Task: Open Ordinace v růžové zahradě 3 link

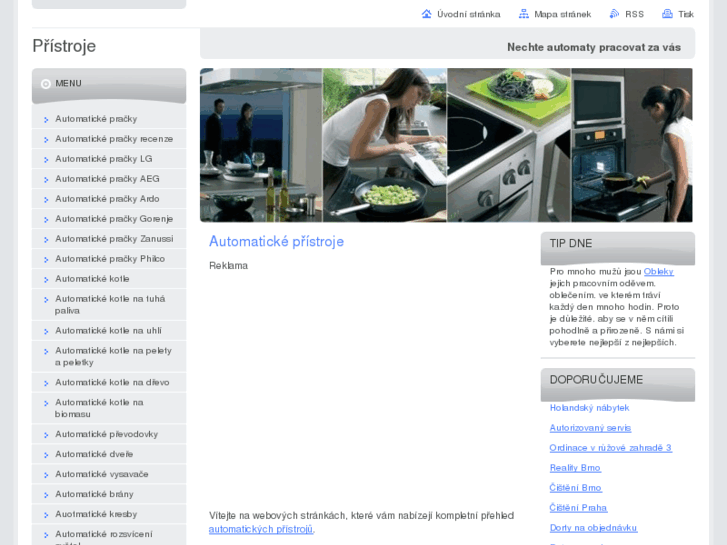Action: click(x=611, y=448)
